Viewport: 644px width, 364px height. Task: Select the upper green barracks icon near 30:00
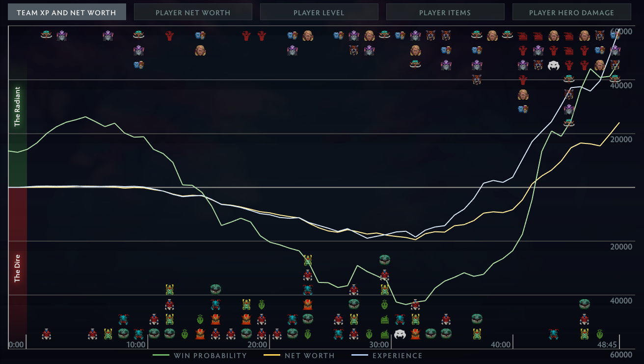pos(385,319)
